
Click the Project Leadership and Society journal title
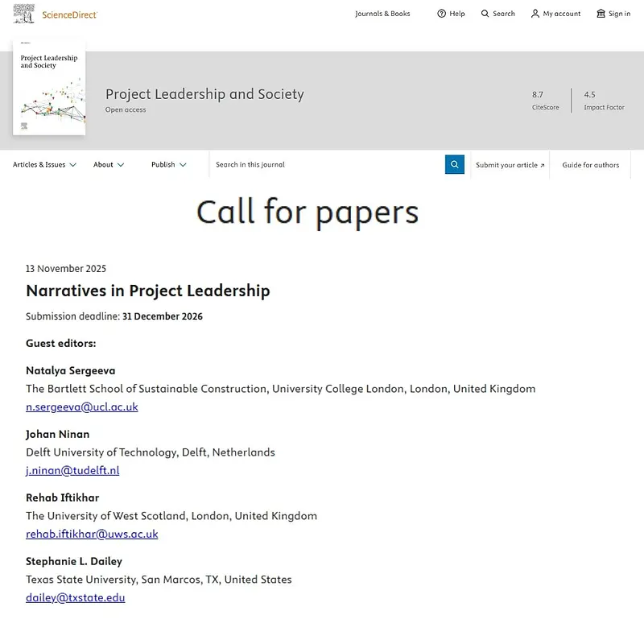[x=204, y=94]
